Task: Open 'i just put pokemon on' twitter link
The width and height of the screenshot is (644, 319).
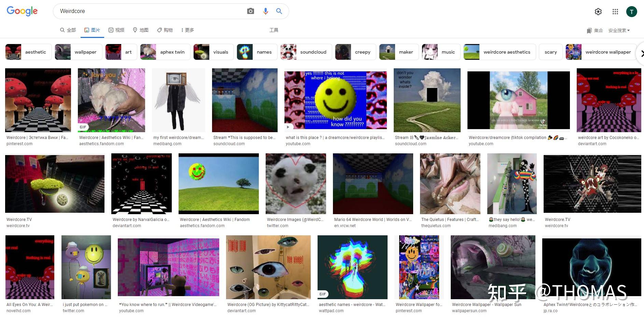Action: coord(85,305)
